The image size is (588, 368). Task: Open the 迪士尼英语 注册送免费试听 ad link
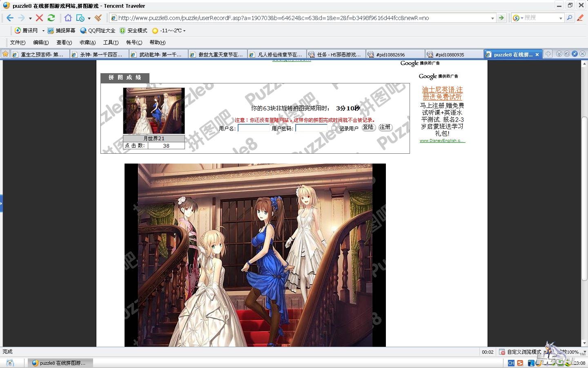coord(442,93)
